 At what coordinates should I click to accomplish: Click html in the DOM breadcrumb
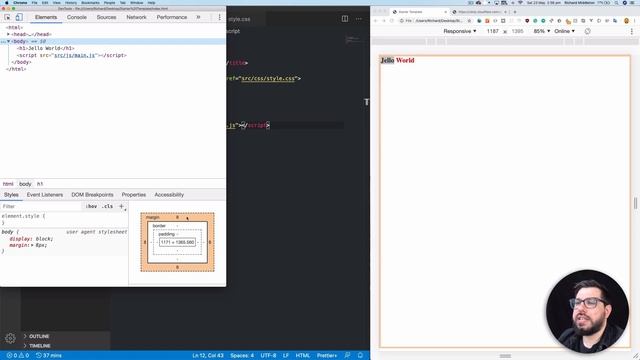[x=8, y=184]
